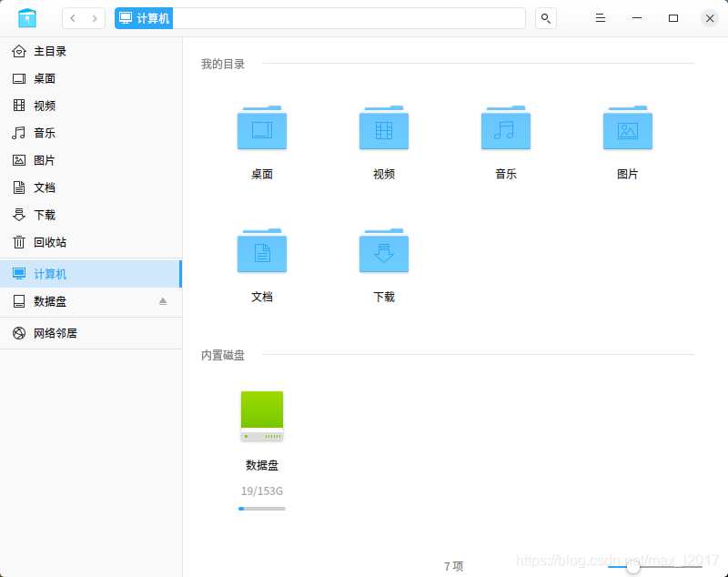The height and width of the screenshot is (577, 728).
Task: Click the 计算机 breadcrumb in address bar
Action: coord(144,18)
